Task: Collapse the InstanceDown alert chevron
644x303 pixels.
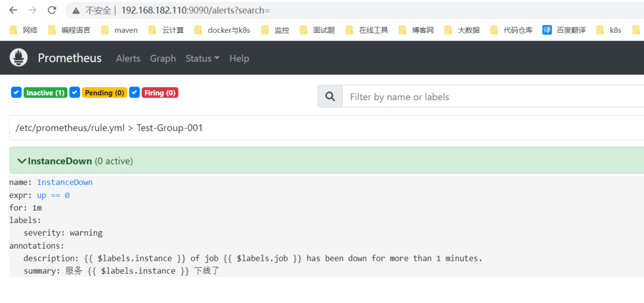Action: pyautogui.click(x=22, y=161)
